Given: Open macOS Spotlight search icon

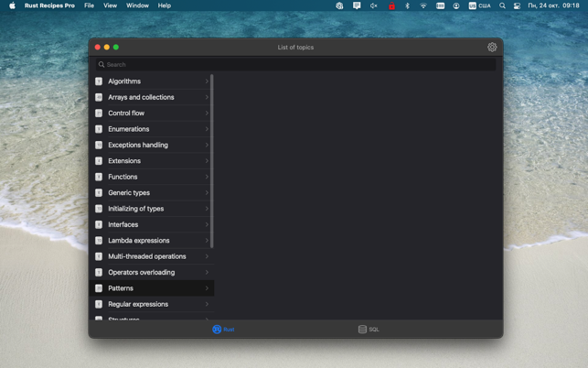Looking at the screenshot, I should click(x=502, y=5).
